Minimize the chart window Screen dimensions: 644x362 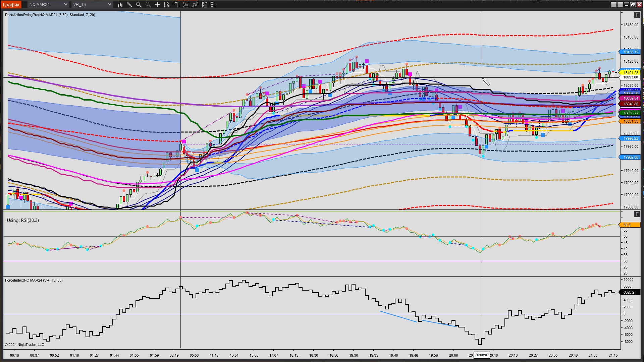pyautogui.click(x=627, y=5)
